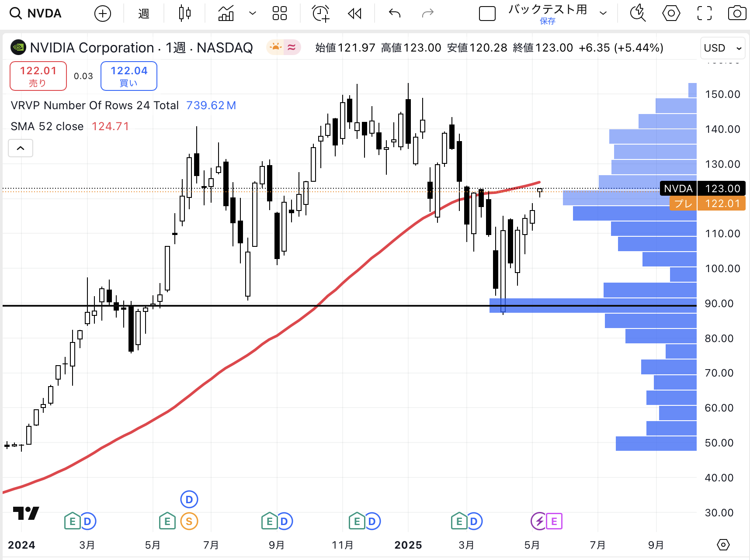Open chart settings hexagon icon
Viewport: 750px width, 560px height.
coord(671,14)
